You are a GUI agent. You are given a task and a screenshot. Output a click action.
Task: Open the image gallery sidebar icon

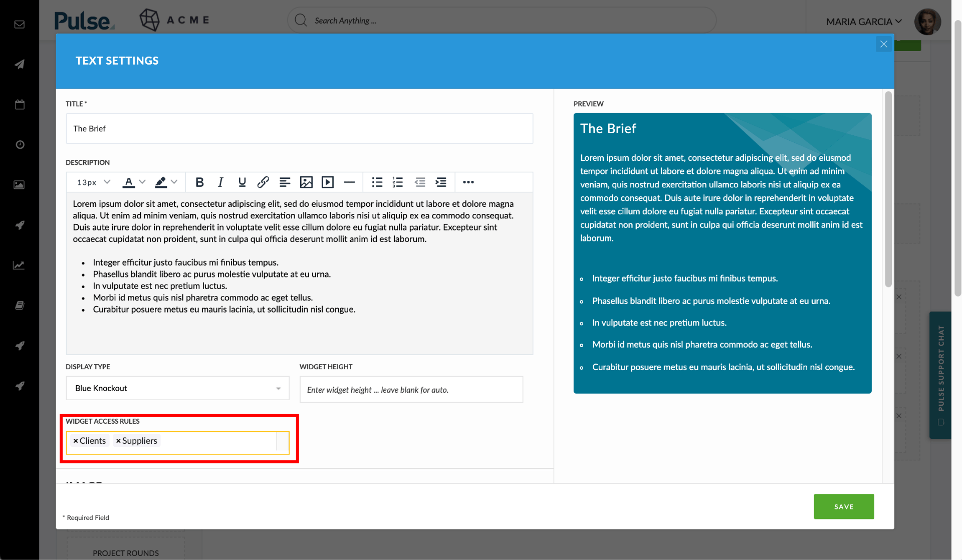(19, 185)
